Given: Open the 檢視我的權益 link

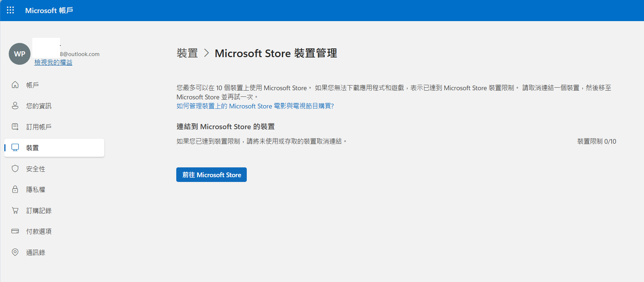Looking at the screenshot, I should [x=53, y=62].
